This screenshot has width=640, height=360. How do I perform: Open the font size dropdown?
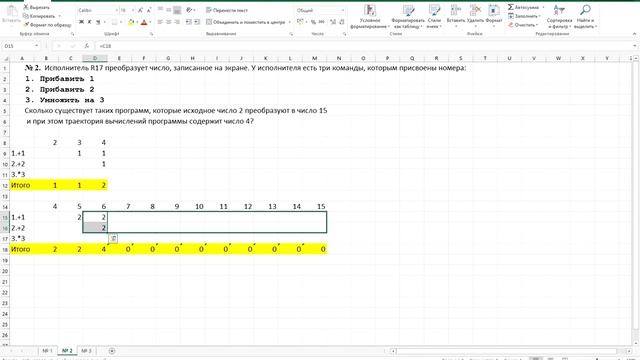[x=133, y=10]
